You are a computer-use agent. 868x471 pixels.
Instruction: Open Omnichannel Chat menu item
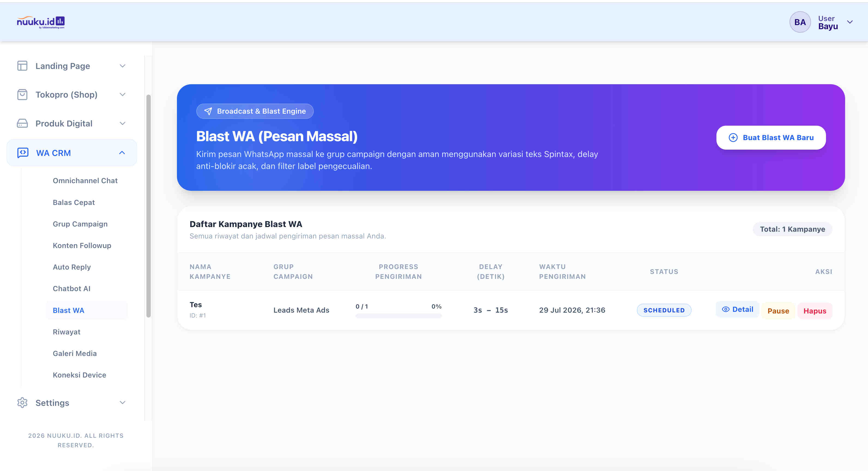[85, 181]
